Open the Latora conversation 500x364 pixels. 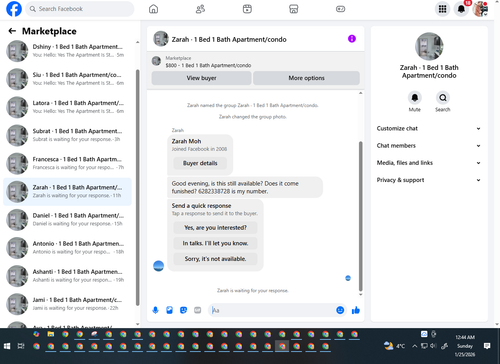67,107
